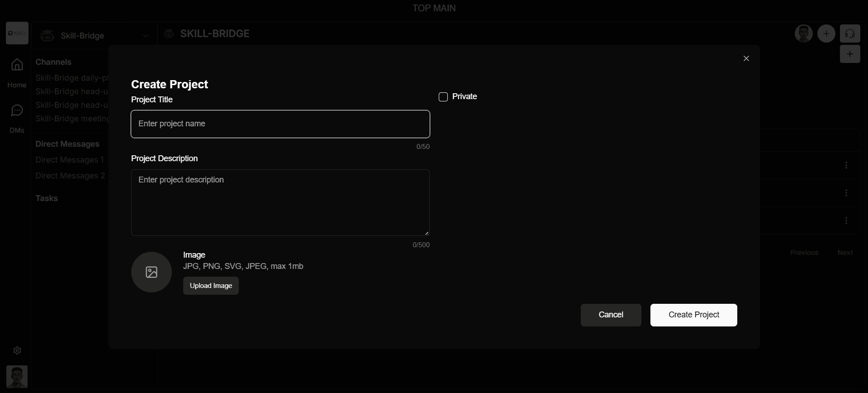Select the Tasks section

[x=47, y=198]
